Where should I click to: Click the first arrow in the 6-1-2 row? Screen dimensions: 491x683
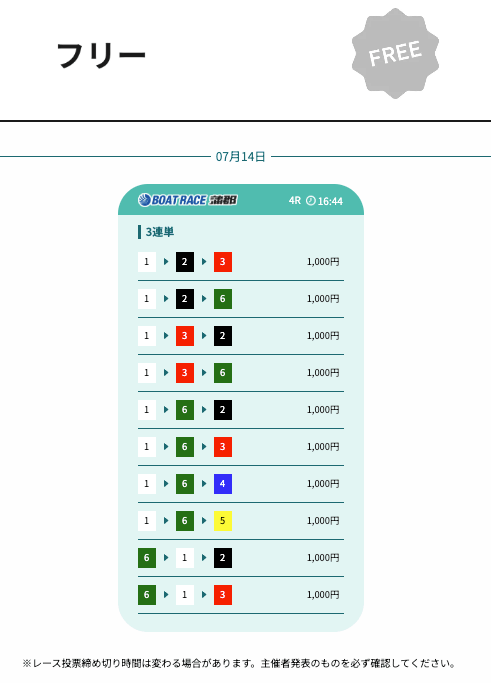[166, 558]
